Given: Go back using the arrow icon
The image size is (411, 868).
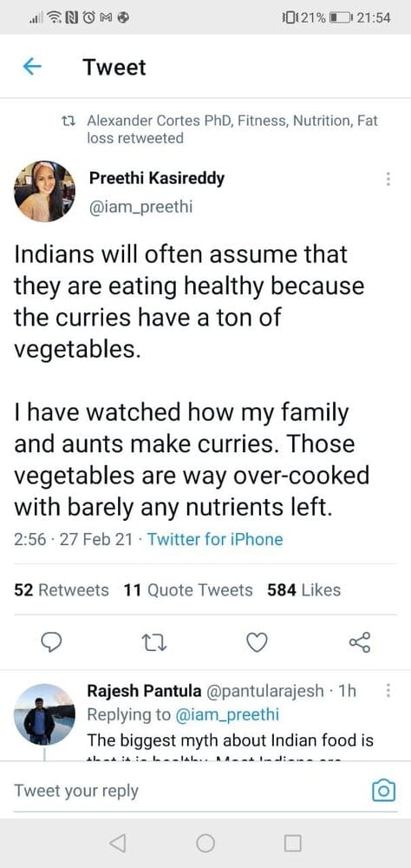Looking at the screenshot, I should (32, 67).
